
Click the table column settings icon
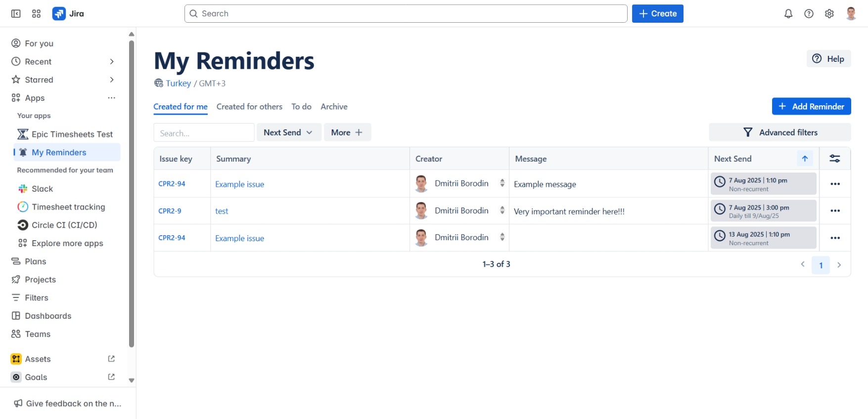point(835,159)
